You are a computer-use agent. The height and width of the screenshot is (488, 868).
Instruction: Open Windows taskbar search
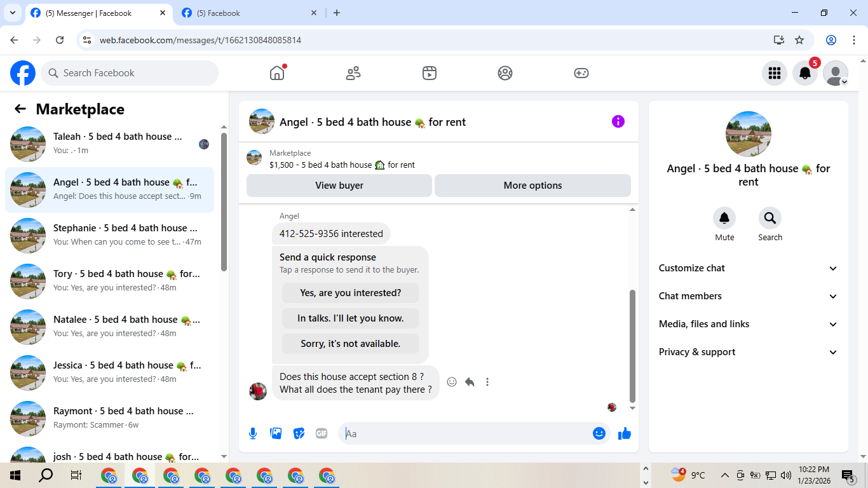tap(46, 475)
